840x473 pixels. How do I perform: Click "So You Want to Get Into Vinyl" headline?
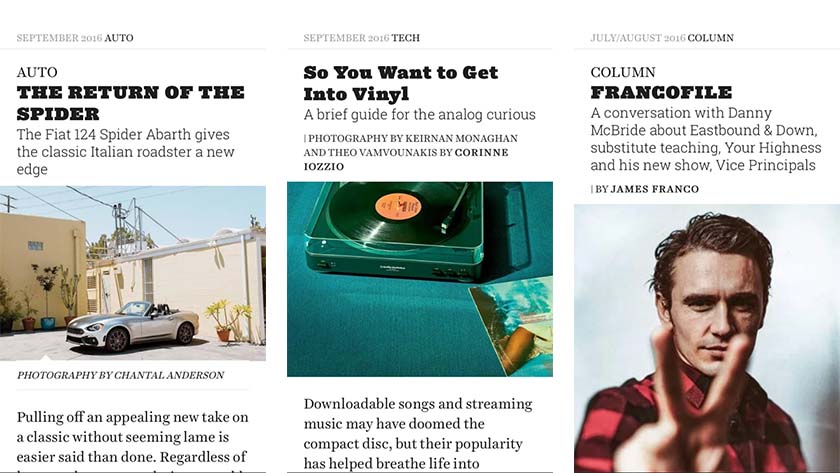pyautogui.click(x=401, y=83)
